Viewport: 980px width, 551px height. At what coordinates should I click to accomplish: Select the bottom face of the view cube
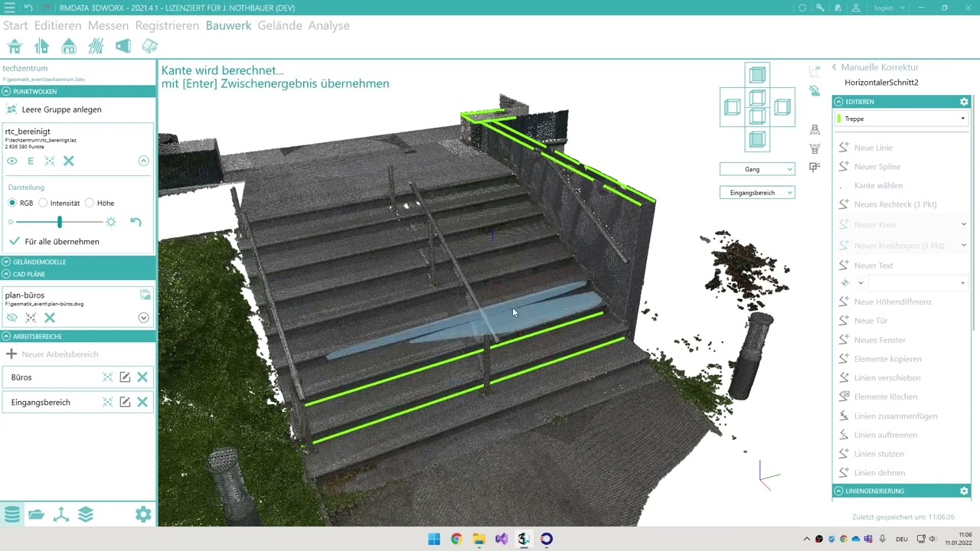coord(757,139)
